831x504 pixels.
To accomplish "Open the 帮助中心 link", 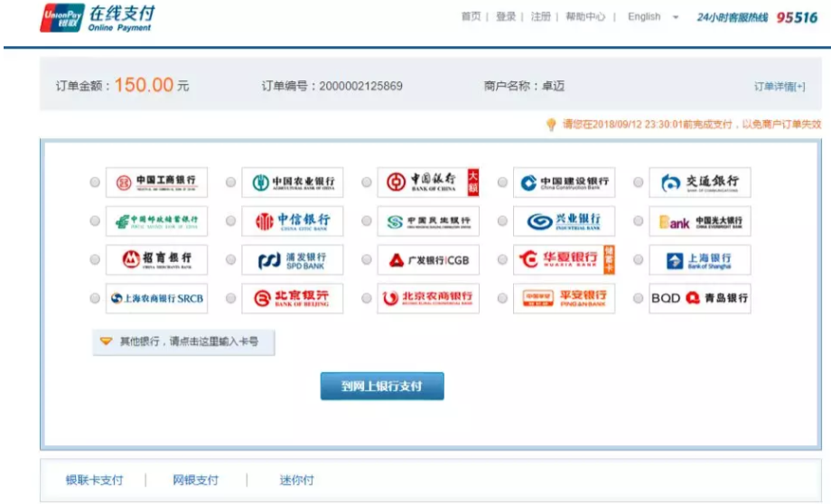I will click(x=585, y=16).
